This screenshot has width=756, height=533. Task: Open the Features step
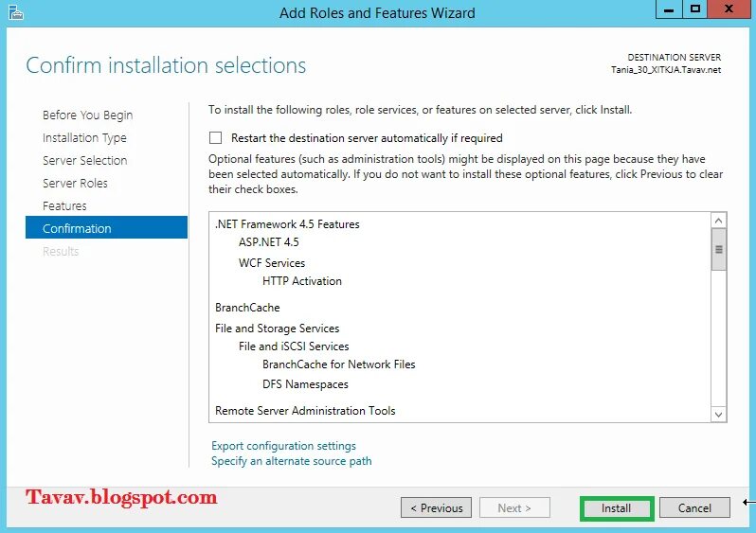pyautogui.click(x=64, y=205)
